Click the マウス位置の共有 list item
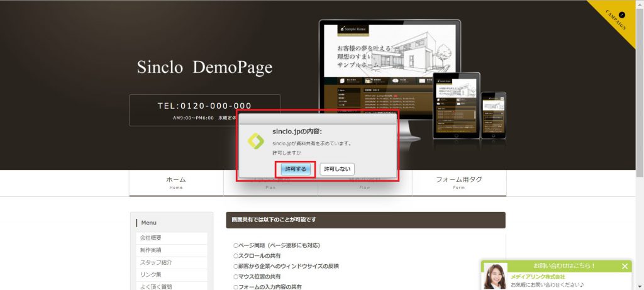This screenshot has width=644, height=290. click(x=257, y=276)
